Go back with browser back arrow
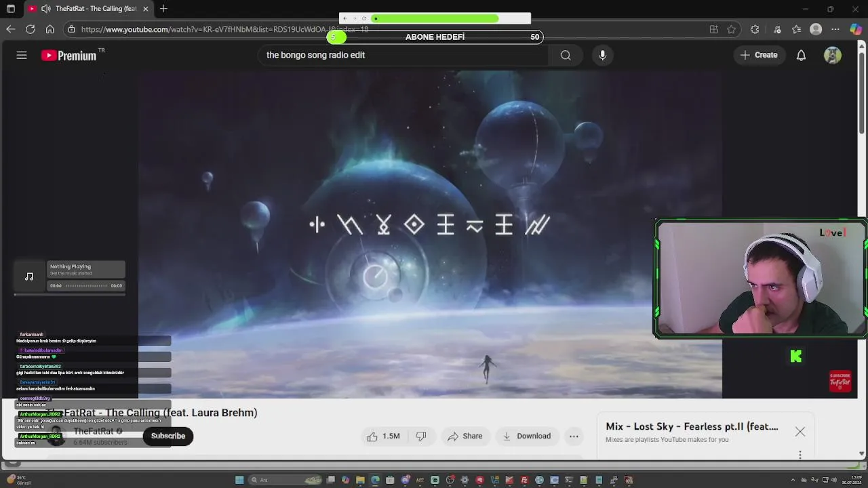Image resolution: width=868 pixels, height=488 pixels. point(10,29)
